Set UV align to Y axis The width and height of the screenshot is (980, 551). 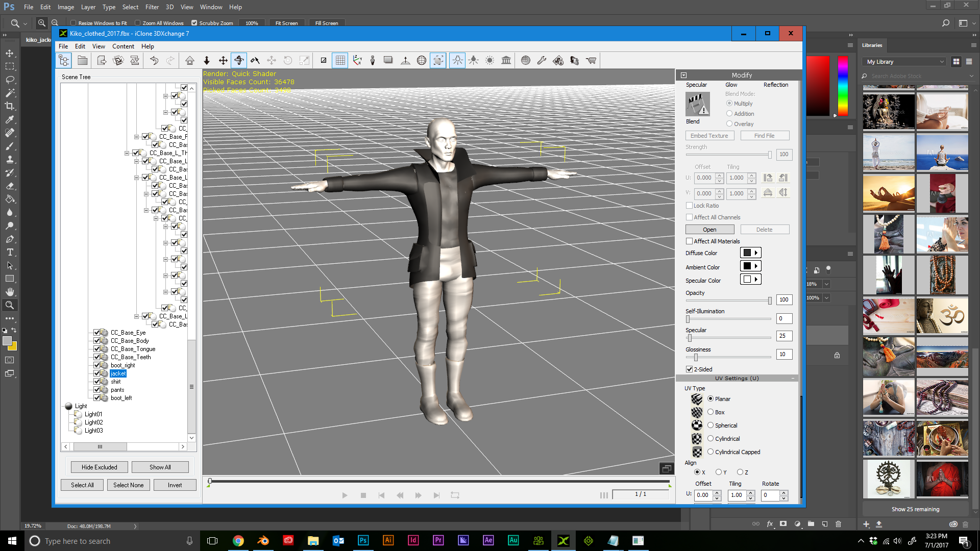coord(719,472)
